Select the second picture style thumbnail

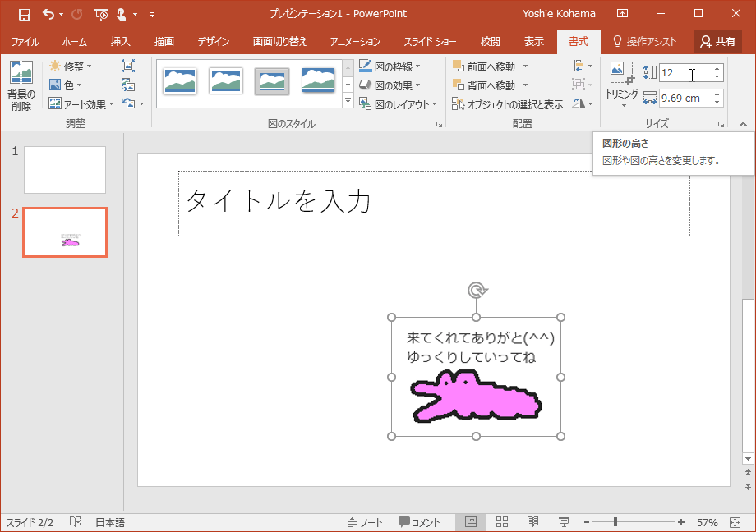click(x=226, y=80)
